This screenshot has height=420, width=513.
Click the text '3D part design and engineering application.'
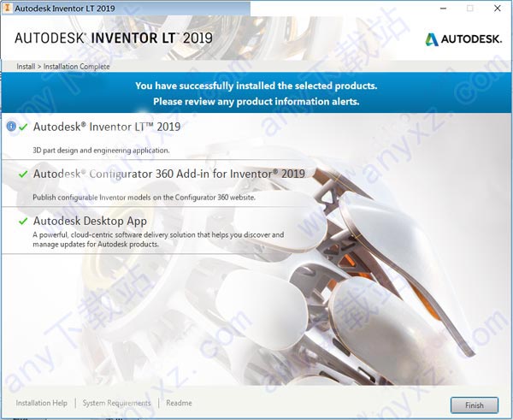click(x=101, y=151)
